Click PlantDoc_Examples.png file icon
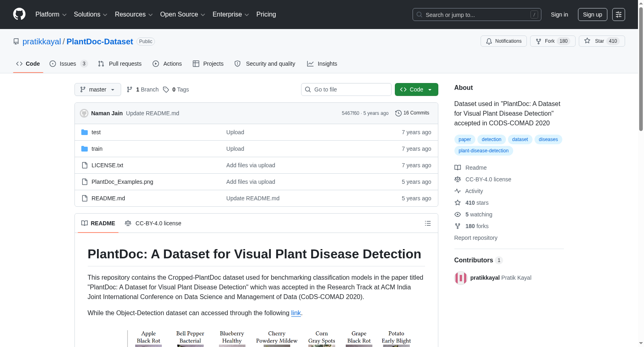This screenshot has width=644, height=347. [85, 182]
